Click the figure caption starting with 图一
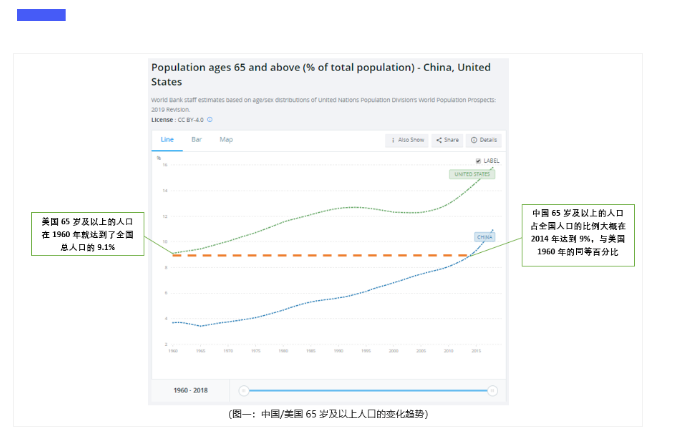 click(328, 413)
